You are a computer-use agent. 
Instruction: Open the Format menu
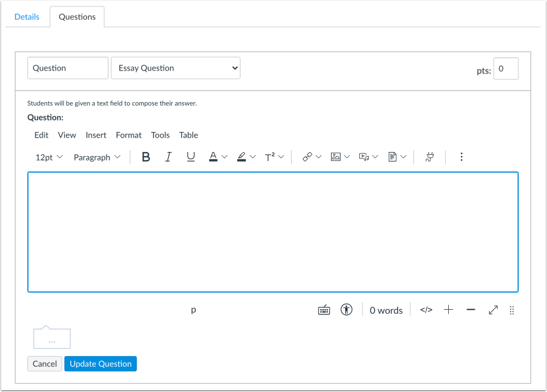pos(128,135)
